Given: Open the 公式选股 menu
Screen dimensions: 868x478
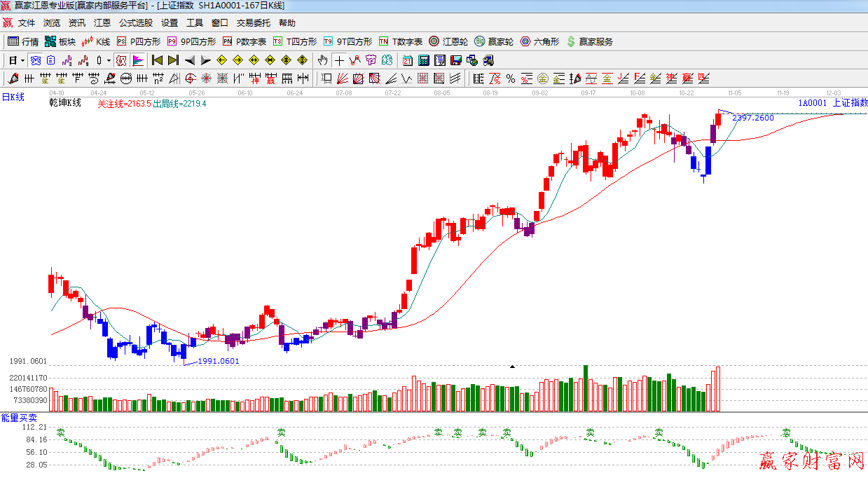Looking at the screenshot, I should point(135,23).
